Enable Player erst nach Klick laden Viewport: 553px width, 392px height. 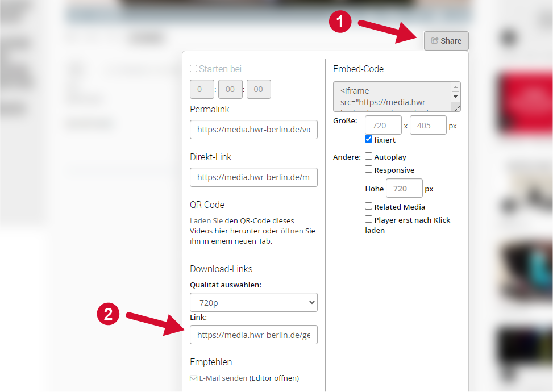pos(369,219)
